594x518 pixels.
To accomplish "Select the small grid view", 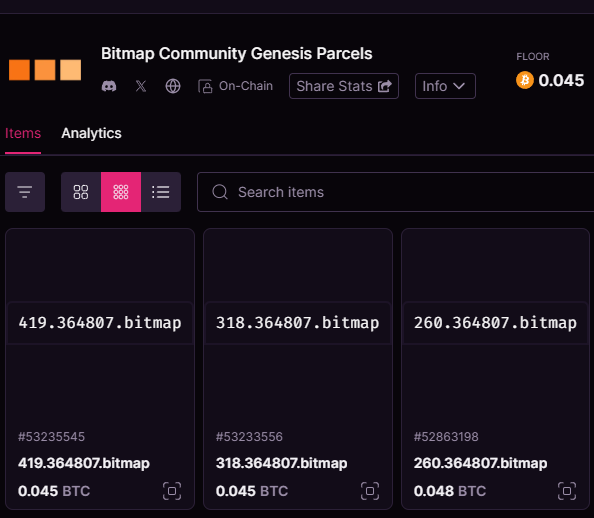I will pos(121,192).
